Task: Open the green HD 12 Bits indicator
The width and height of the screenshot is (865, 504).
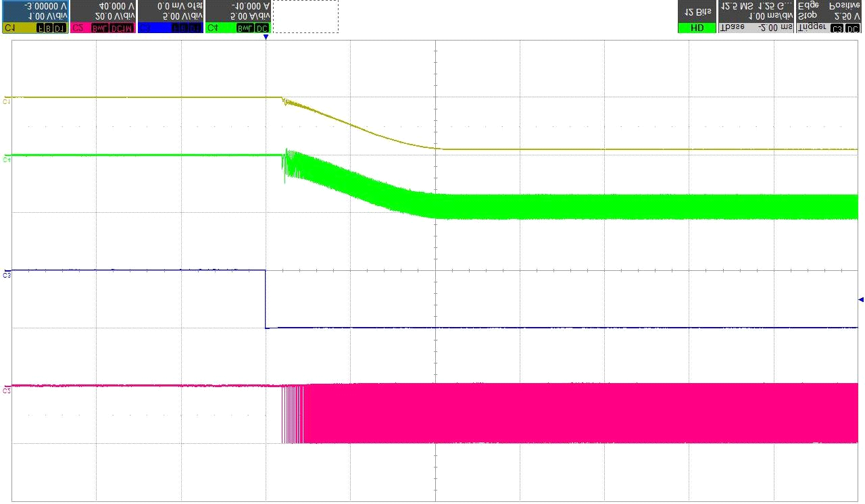Action: pos(697,17)
